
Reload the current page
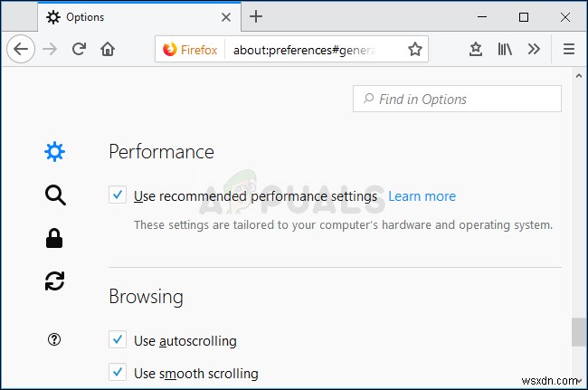point(79,50)
